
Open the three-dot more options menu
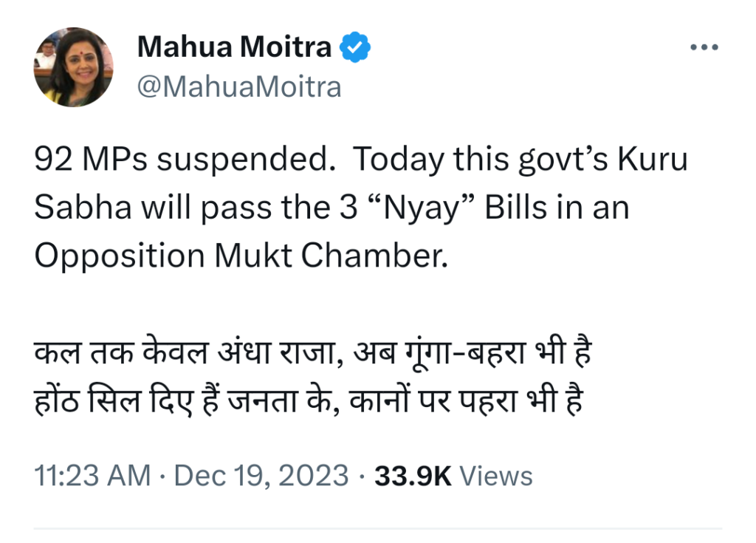tap(703, 47)
